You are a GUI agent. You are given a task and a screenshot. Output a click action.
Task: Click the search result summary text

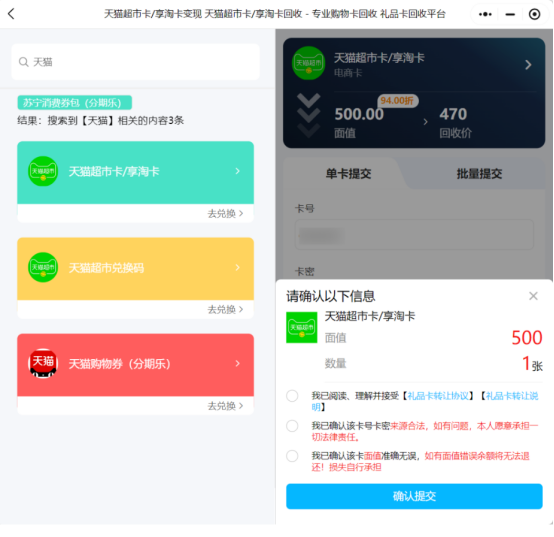(100, 120)
